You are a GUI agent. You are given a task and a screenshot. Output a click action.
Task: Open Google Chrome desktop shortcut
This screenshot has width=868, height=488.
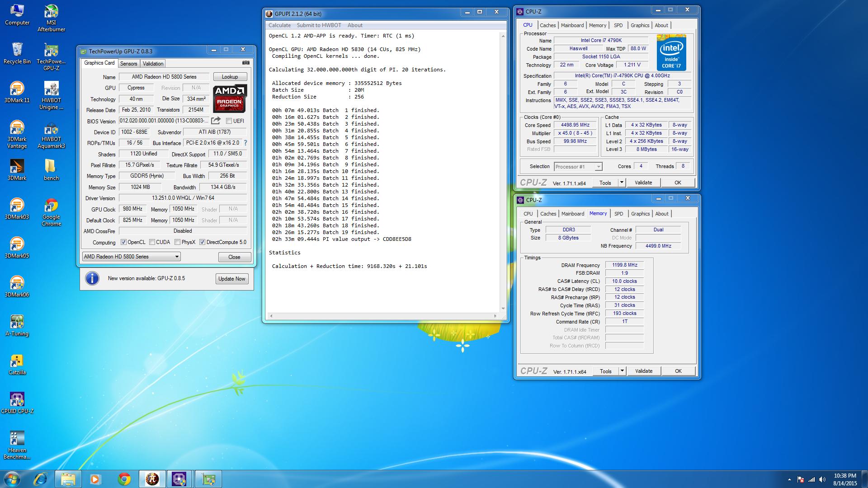click(x=51, y=212)
